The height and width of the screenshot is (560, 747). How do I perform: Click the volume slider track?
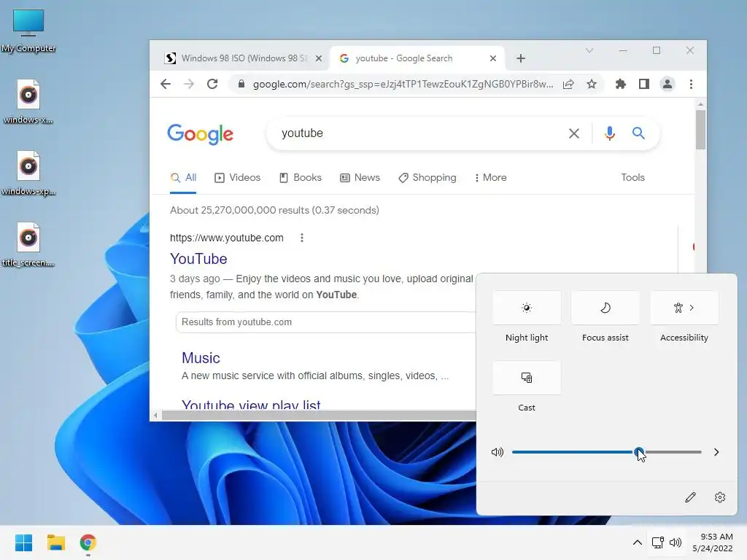(606, 452)
